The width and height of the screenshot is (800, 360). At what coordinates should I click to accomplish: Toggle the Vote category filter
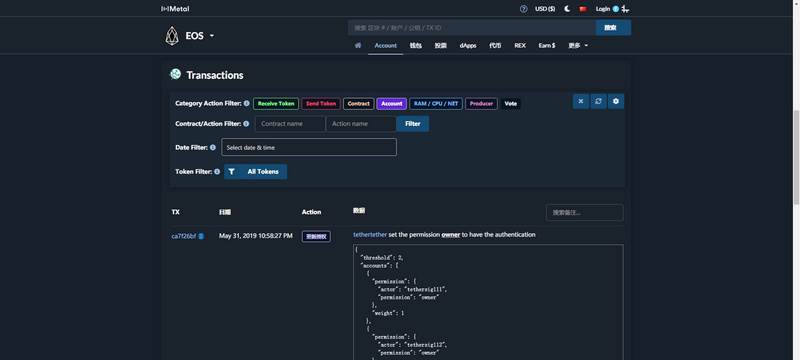click(511, 104)
